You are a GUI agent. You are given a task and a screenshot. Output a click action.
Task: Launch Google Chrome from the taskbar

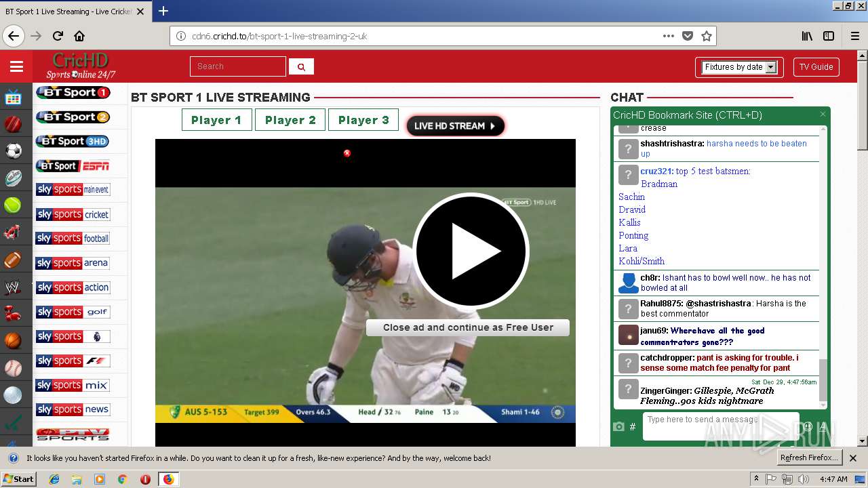click(x=122, y=479)
